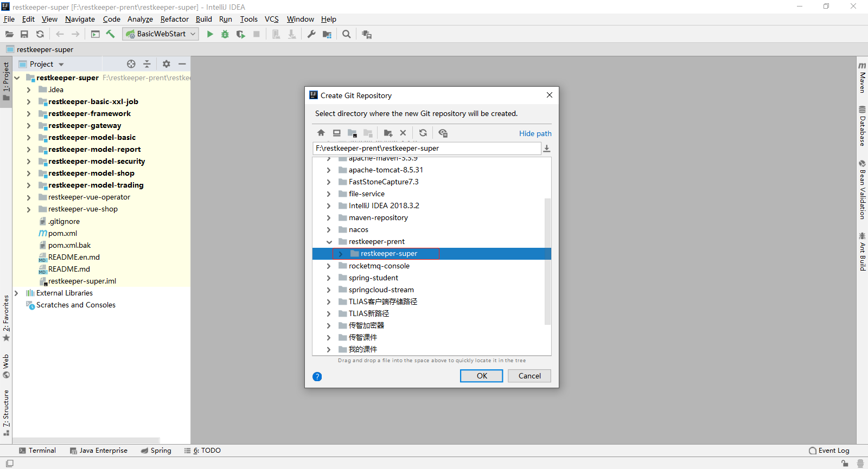
Task: Close the Create Git Repository dialog
Action: click(x=550, y=95)
